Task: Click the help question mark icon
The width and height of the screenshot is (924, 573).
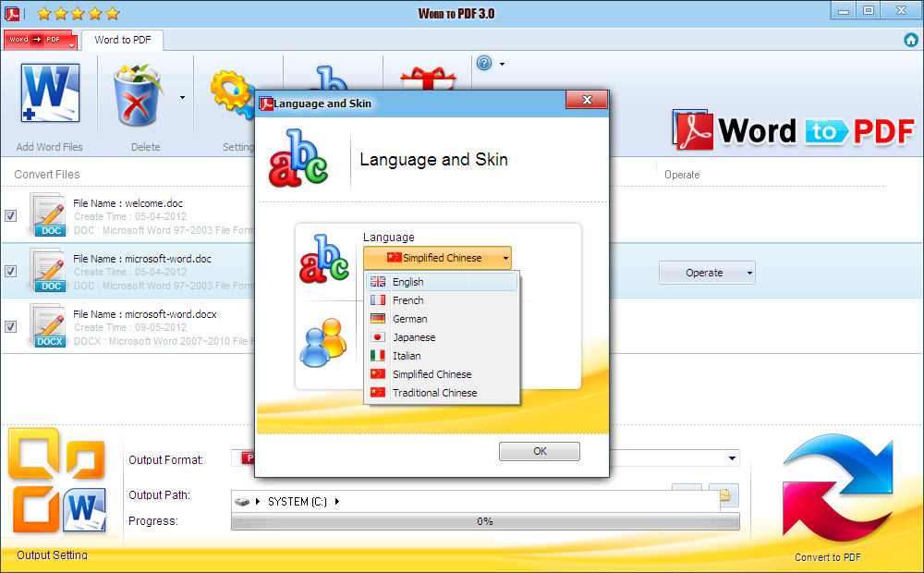Action: 484,63
